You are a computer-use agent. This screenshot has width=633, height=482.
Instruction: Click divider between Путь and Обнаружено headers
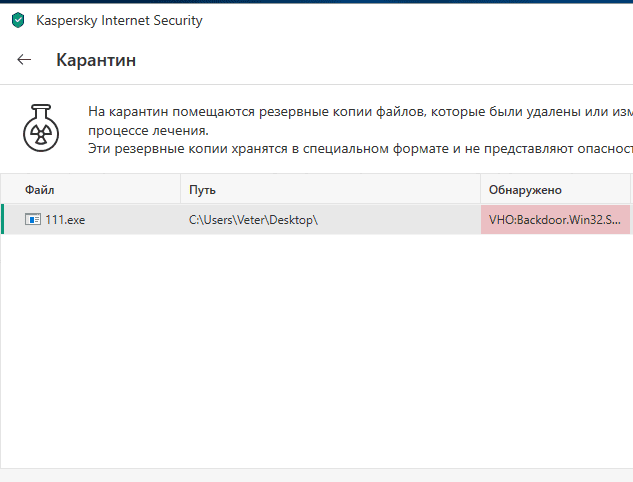(x=481, y=189)
